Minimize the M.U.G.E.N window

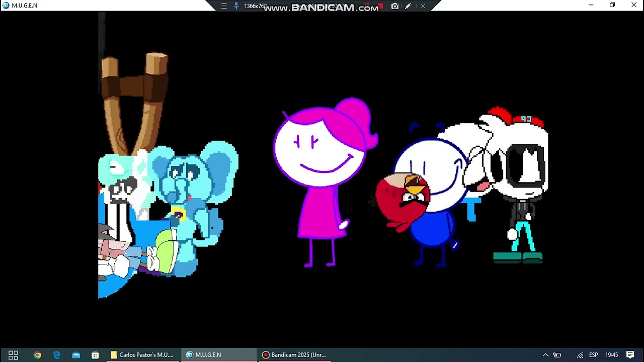591,5
